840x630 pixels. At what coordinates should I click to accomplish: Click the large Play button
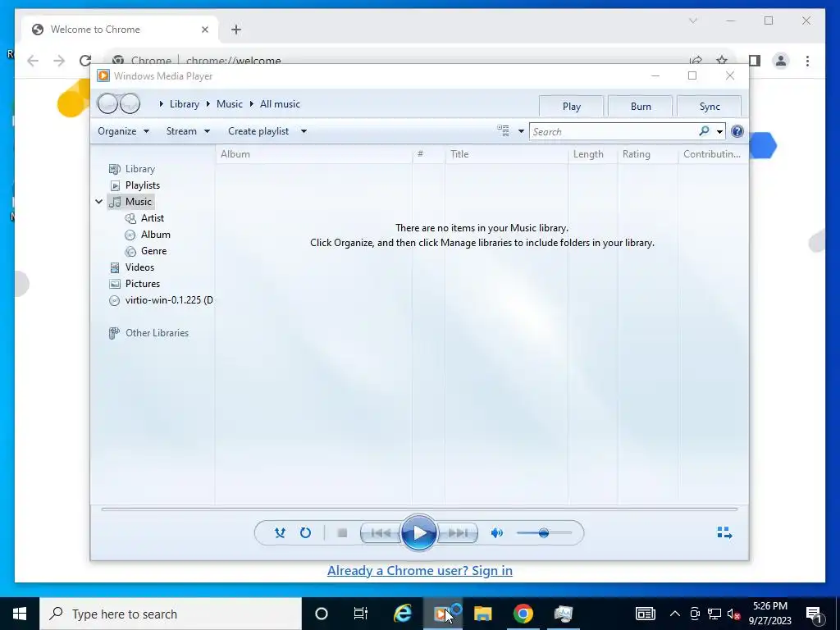click(x=419, y=533)
